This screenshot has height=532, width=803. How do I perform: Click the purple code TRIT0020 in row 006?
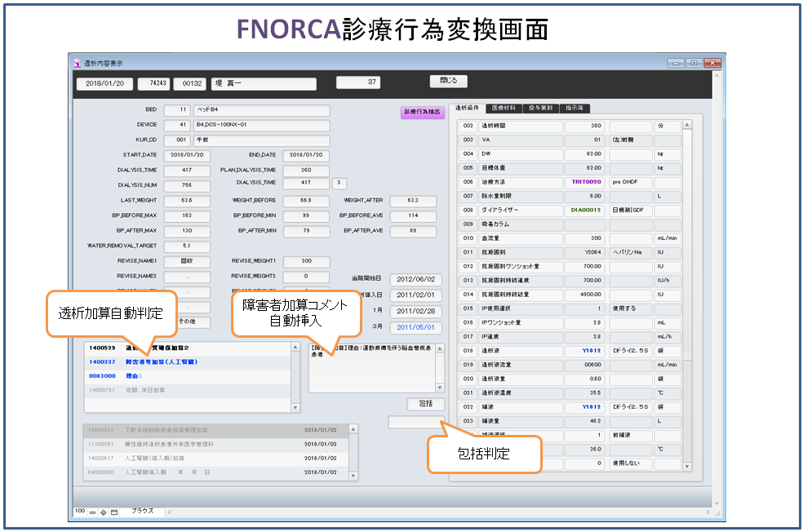(x=586, y=182)
